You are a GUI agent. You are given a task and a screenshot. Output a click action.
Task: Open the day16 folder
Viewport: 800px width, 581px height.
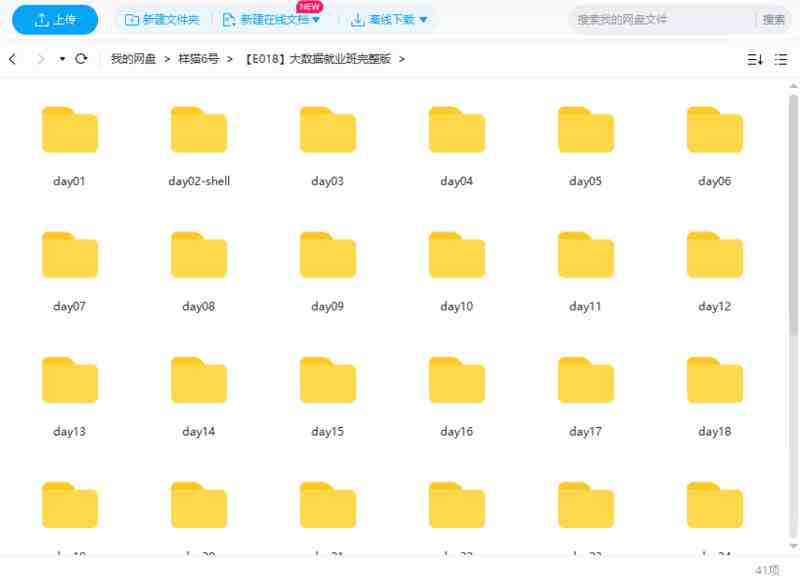coord(457,380)
